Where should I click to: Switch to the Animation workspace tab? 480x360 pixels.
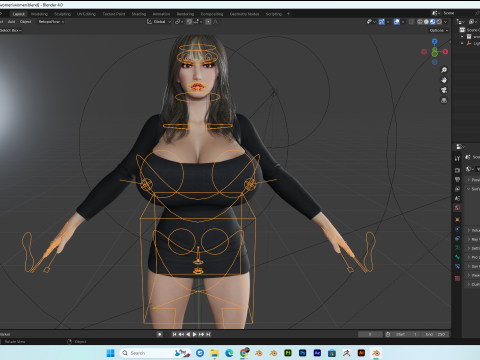[161, 14]
